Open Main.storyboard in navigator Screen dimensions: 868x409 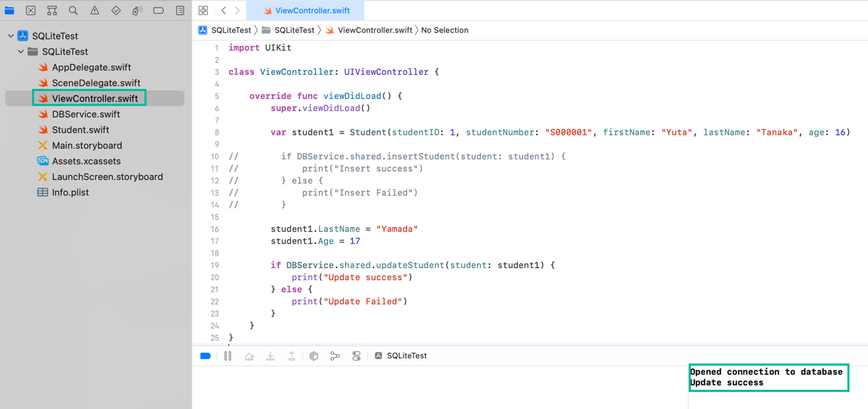point(87,146)
